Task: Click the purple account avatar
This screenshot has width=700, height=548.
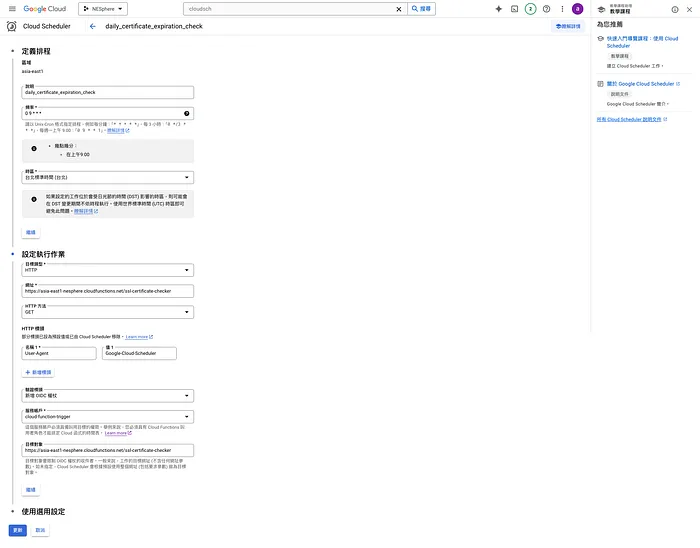Action: pos(577,9)
